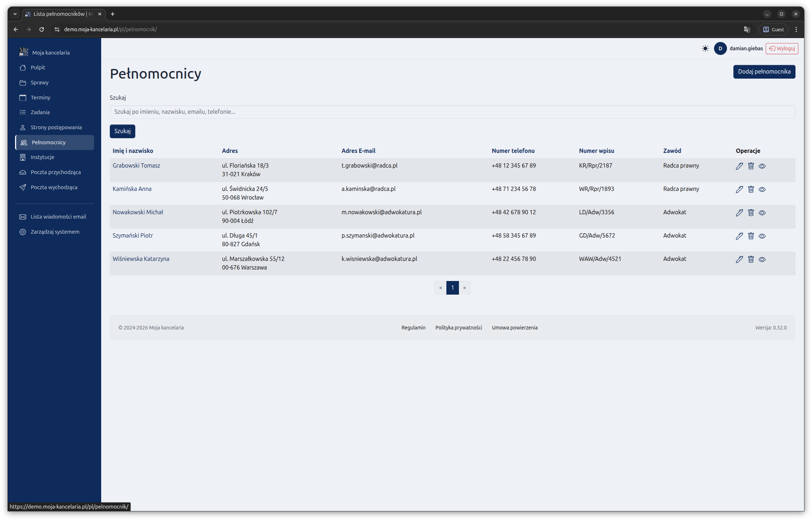Screen dimensions: 812x520
Task: Edit Wiśniewska Katarzyna with the pencil icon
Action: point(739,259)
